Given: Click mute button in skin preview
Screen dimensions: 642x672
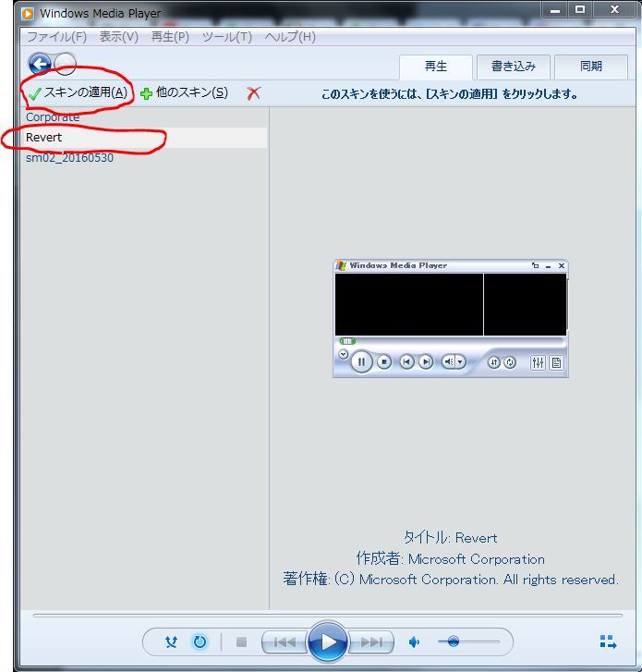Looking at the screenshot, I should tap(448, 362).
